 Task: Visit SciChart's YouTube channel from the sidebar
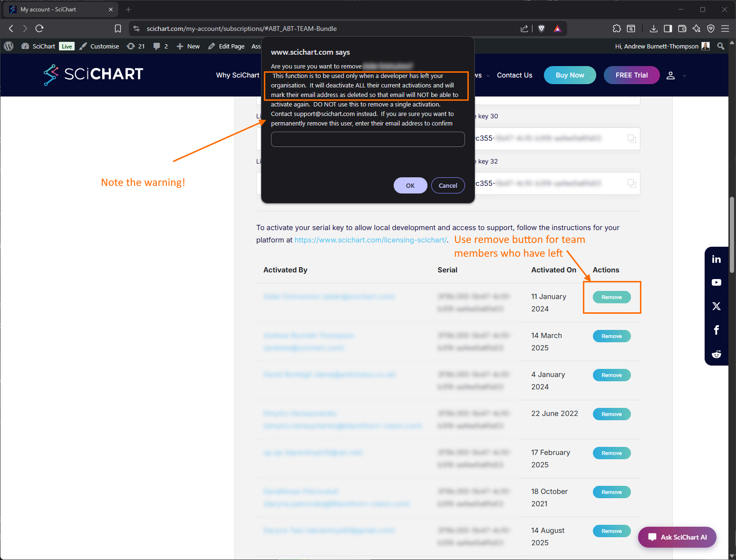[717, 282]
